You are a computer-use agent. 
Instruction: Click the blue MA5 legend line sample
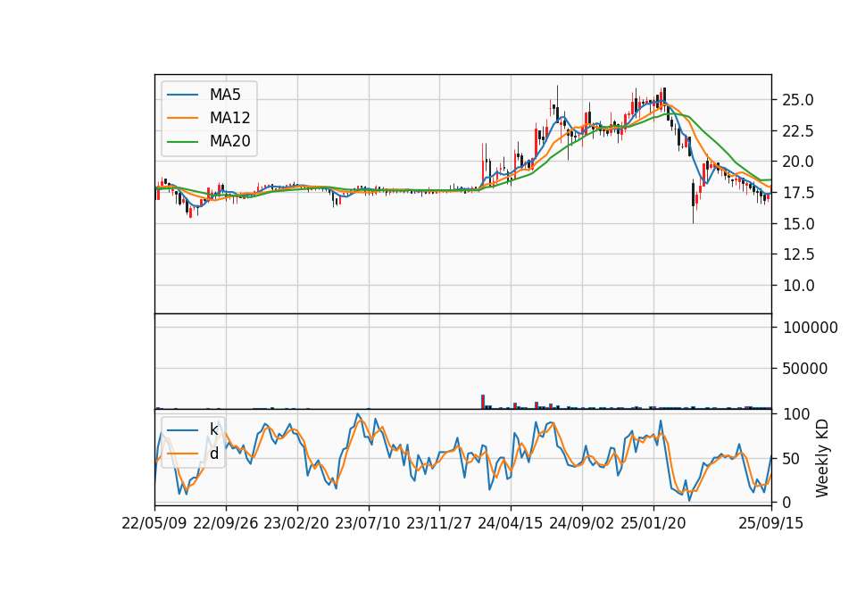182,96
